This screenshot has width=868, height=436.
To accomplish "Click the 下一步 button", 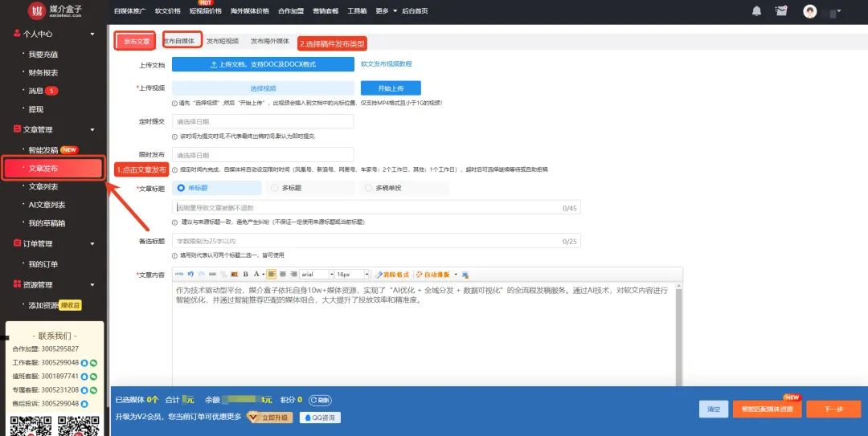I will point(833,409).
